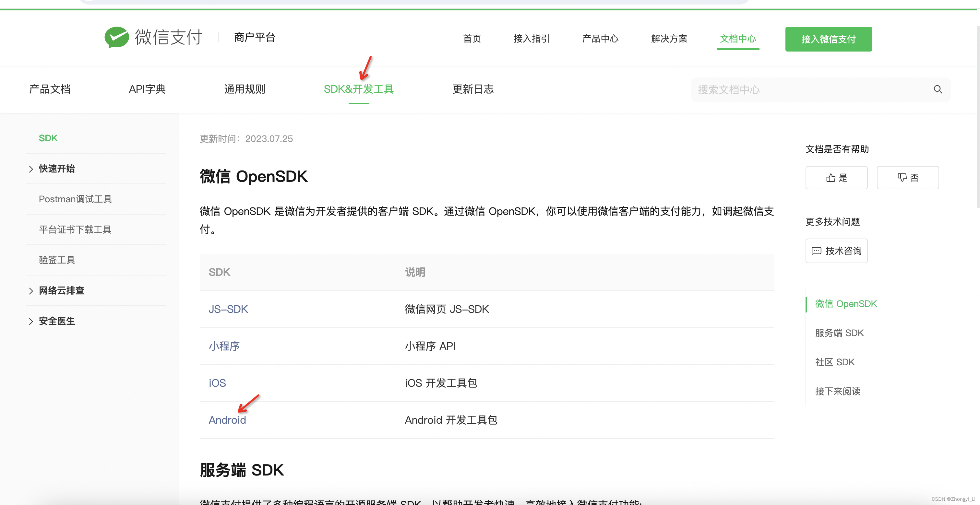980x505 pixels.
Task: Switch to the 更新日志 tab
Action: tap(473, 89)
